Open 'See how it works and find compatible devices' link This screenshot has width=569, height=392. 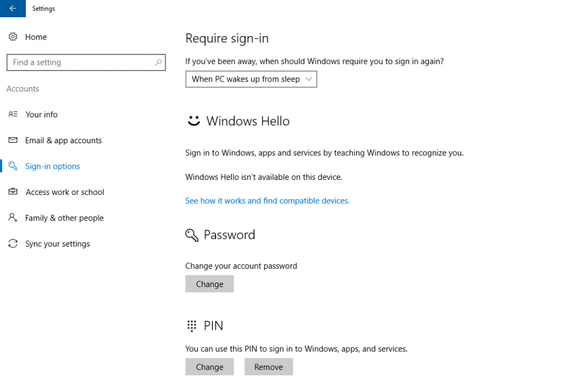click(267, 200)
